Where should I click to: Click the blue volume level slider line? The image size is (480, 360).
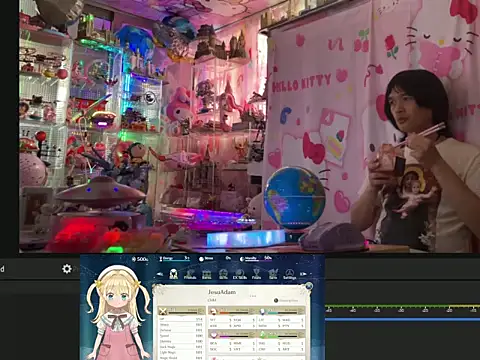[402, 319]
